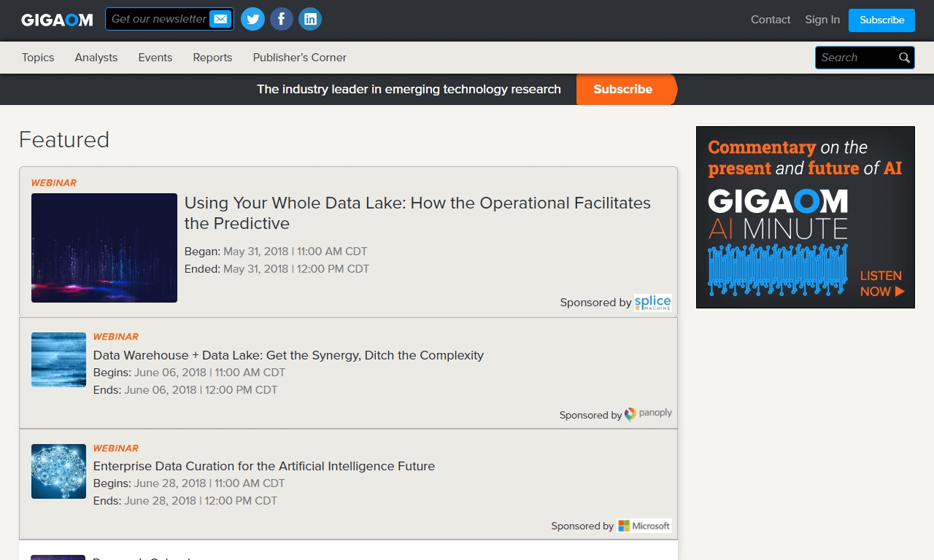Viewport: 934px width, 560px height.
Task: Open the Twitter social icon
Action: coord(252,19)
